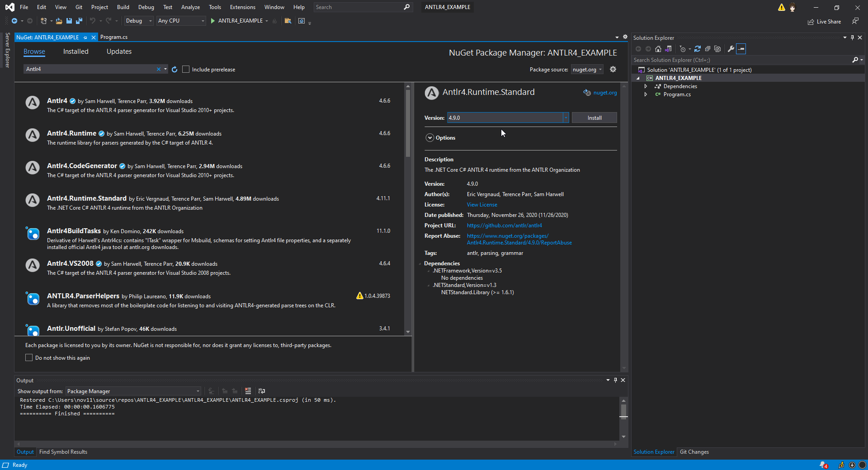This screenshot has width=868, height=470.
Task: Switch views icon in Solution Explorer toolbar
Action: coord(669,49)
